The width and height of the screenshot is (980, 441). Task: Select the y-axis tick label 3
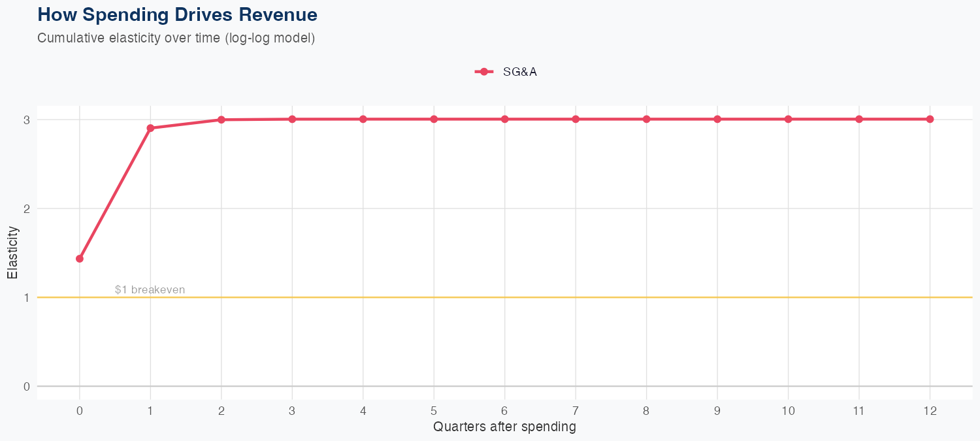[x=27, y=120]
